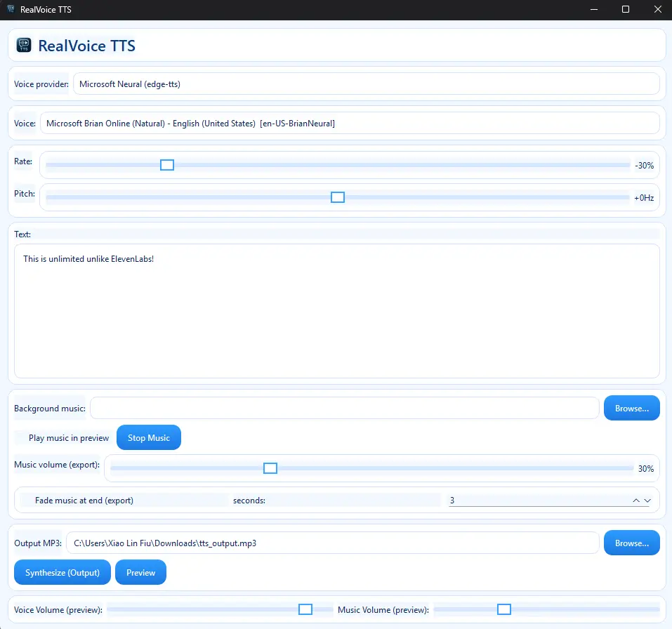This screenshot has height=629, width=672.
Task: Click the 'Rate:' label
Action: point(23,161)
